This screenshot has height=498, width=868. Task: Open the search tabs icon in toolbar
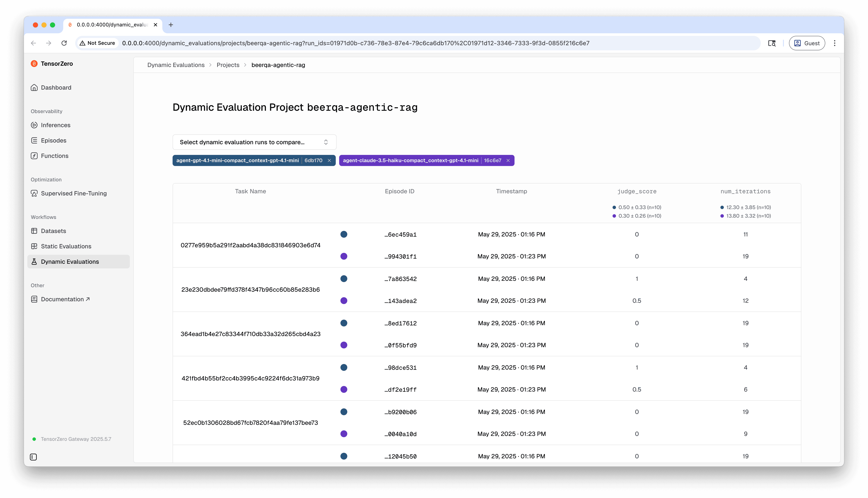click(x=772, y=43)
